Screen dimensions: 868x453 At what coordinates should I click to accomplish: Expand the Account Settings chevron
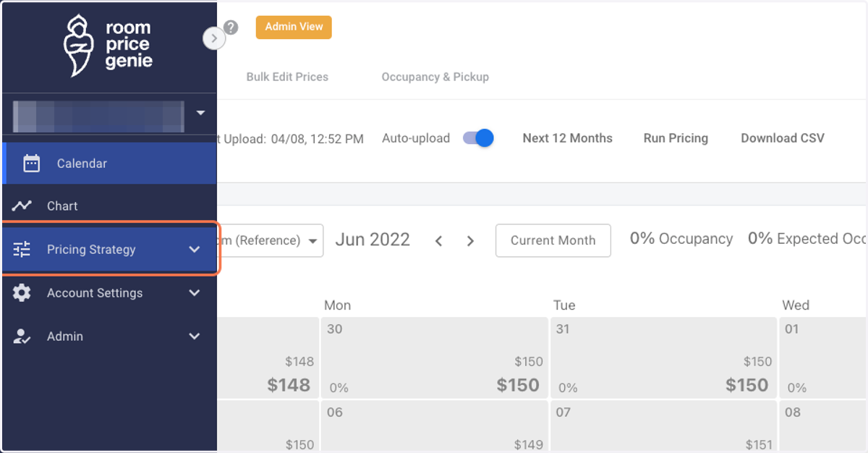pos(194,293)
